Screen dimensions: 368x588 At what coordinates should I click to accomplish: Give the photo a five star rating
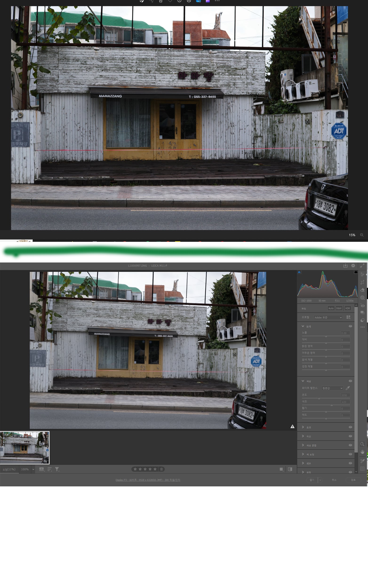click(x=155, y=469)
